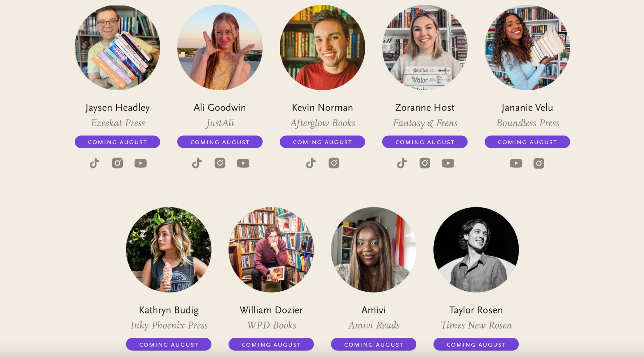Visit Ali Goodwin's YouTube channel icon
Screen dimensions: 644x357
point(243,163)
